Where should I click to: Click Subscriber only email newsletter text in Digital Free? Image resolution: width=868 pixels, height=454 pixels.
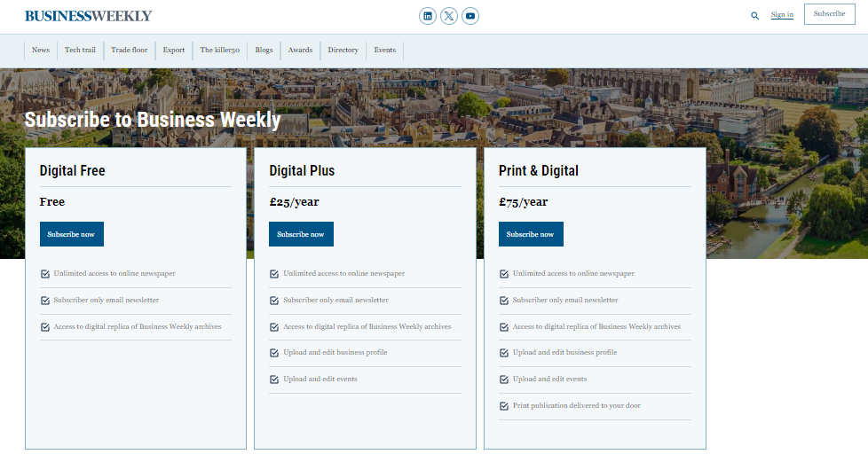tap(107, 300)
